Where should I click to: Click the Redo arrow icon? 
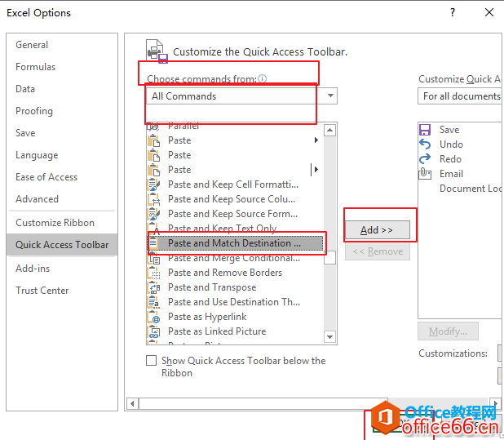(x=425, y=159)
